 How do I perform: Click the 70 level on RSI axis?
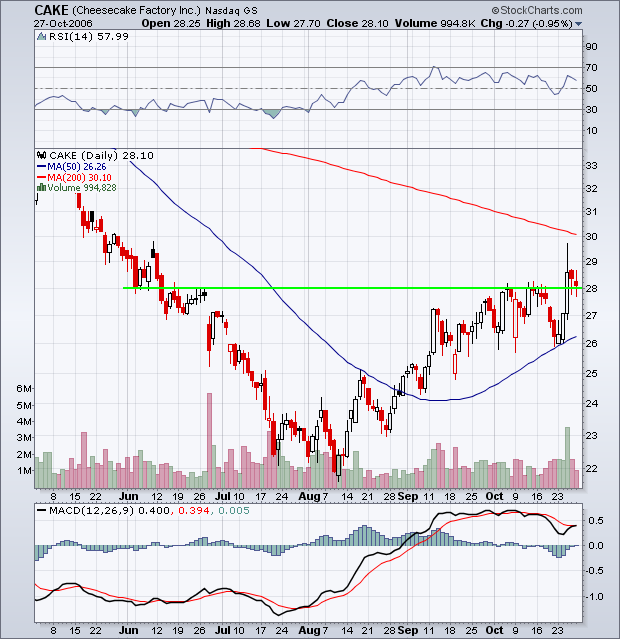click(x=591, y=67)
